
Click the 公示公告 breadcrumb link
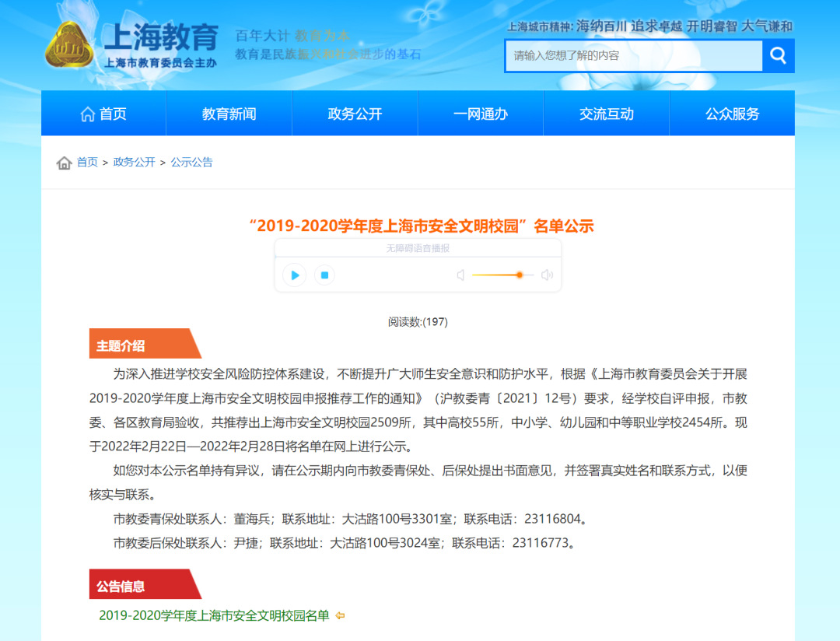click(x=191, y=163)
